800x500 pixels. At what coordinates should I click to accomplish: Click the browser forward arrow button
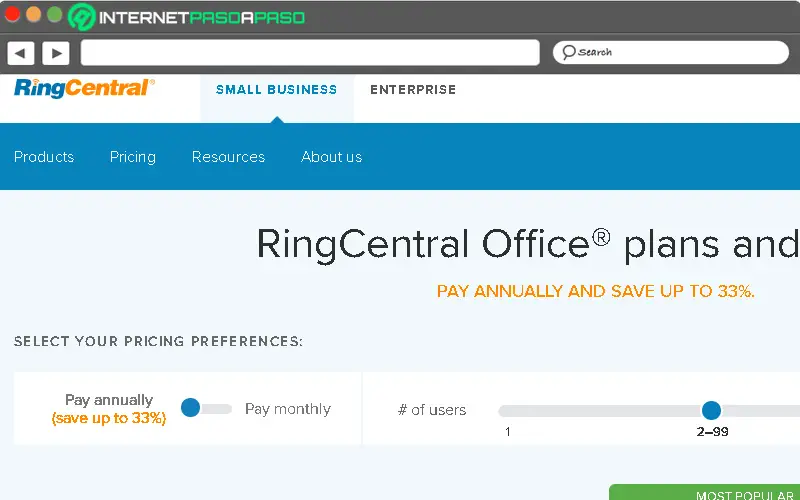[55, 53]
